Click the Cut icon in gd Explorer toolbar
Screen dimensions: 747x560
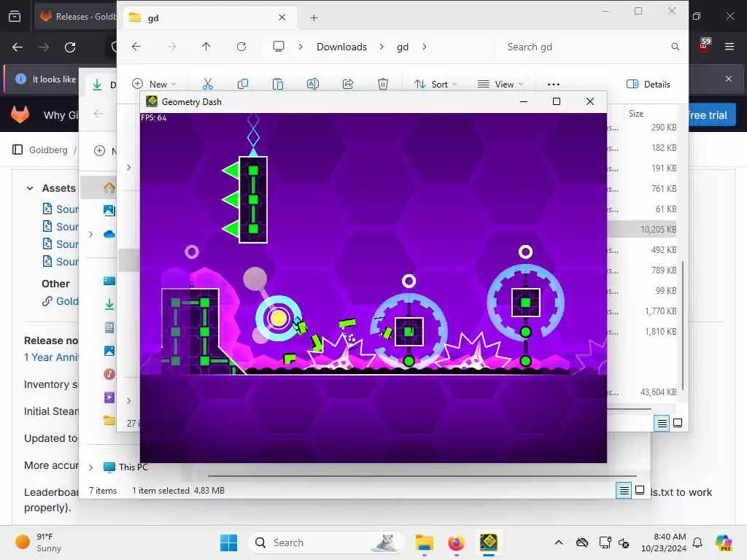point(208,85)
